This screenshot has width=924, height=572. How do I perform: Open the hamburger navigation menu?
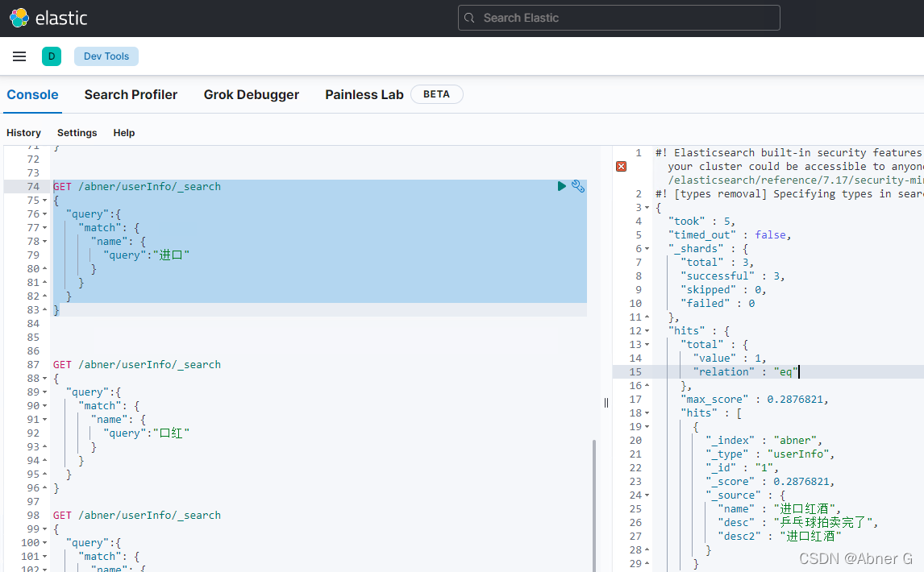19,56
